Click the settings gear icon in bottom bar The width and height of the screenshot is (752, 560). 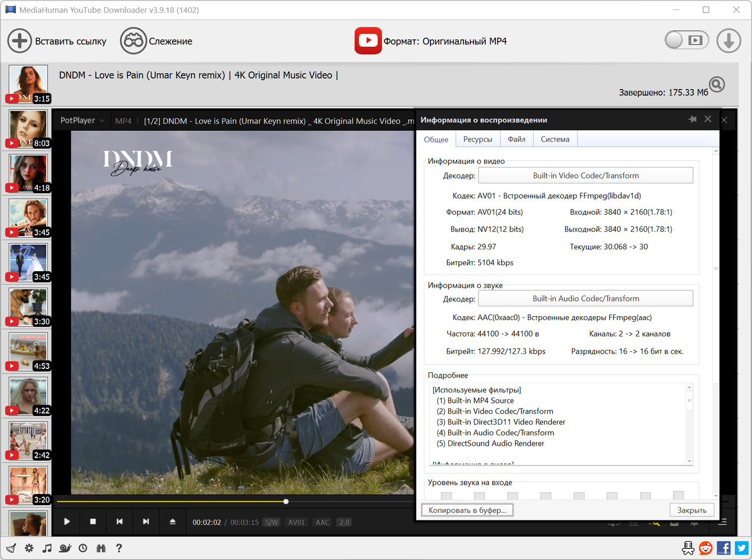tap(29, 548)
